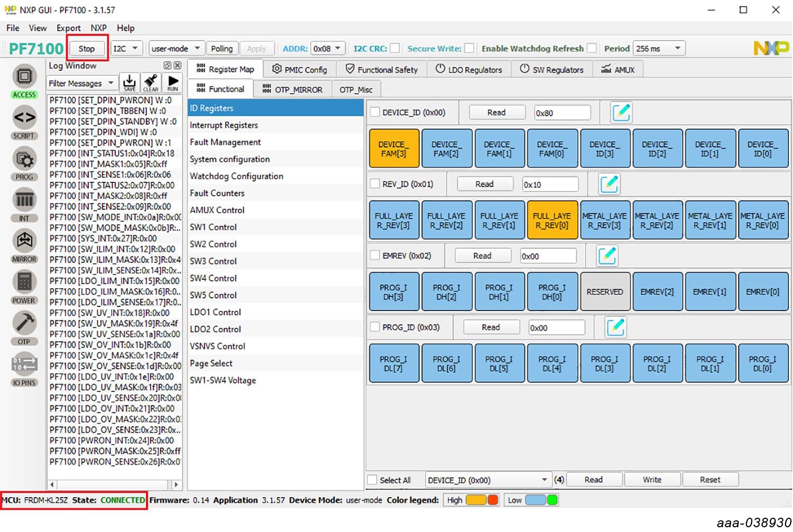The height and width of the screenshot is (532, 793).
Task: Open the user-mode dropdown
Action: point(176,49)
